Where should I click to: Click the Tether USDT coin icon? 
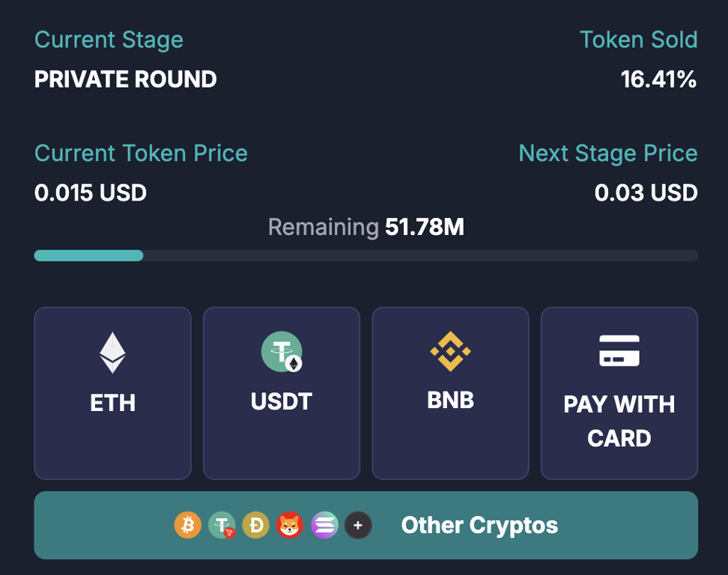click(x=282, y=351)
